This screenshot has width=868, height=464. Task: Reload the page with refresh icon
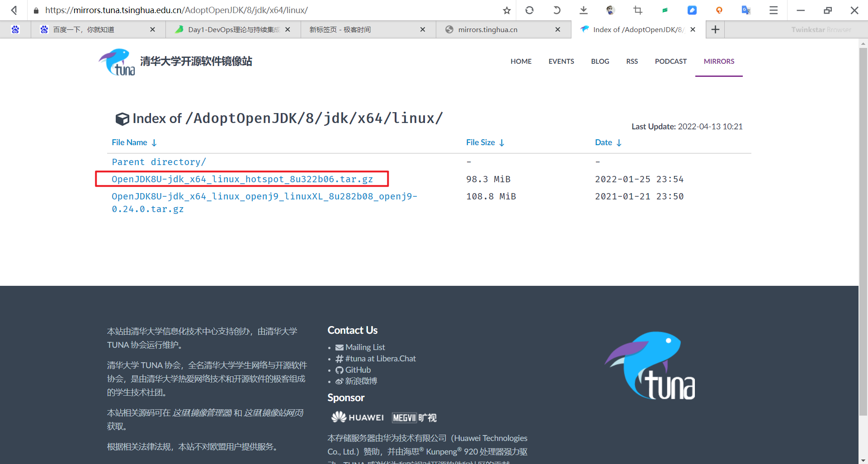click(529, 10)
